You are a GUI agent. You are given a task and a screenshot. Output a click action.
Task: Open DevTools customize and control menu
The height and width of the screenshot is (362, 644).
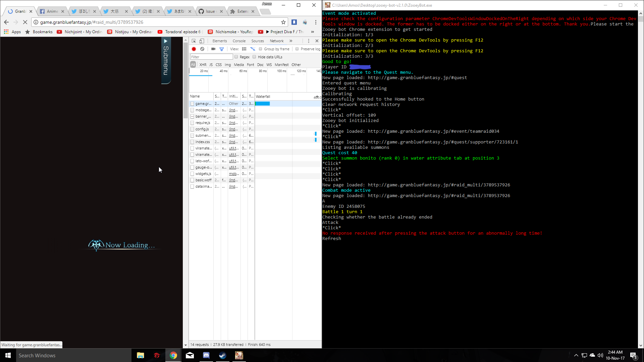(x=309, y=41)
